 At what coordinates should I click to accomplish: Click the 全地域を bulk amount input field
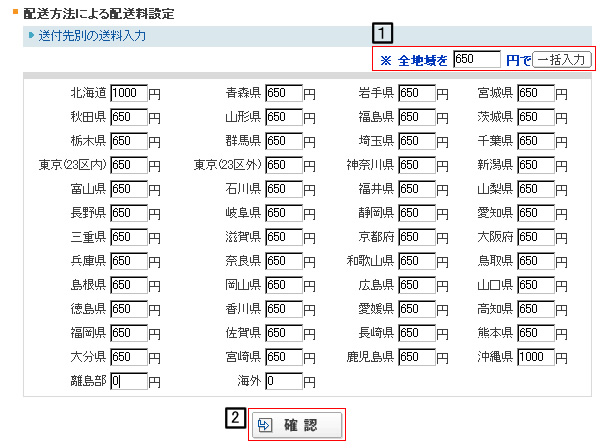pos(477,59)
